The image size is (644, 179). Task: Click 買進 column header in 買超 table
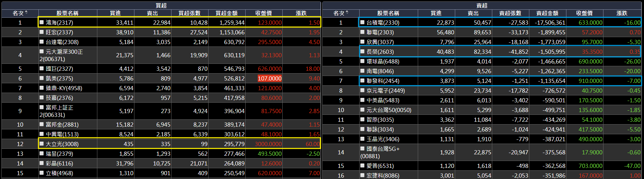(115, 13)
